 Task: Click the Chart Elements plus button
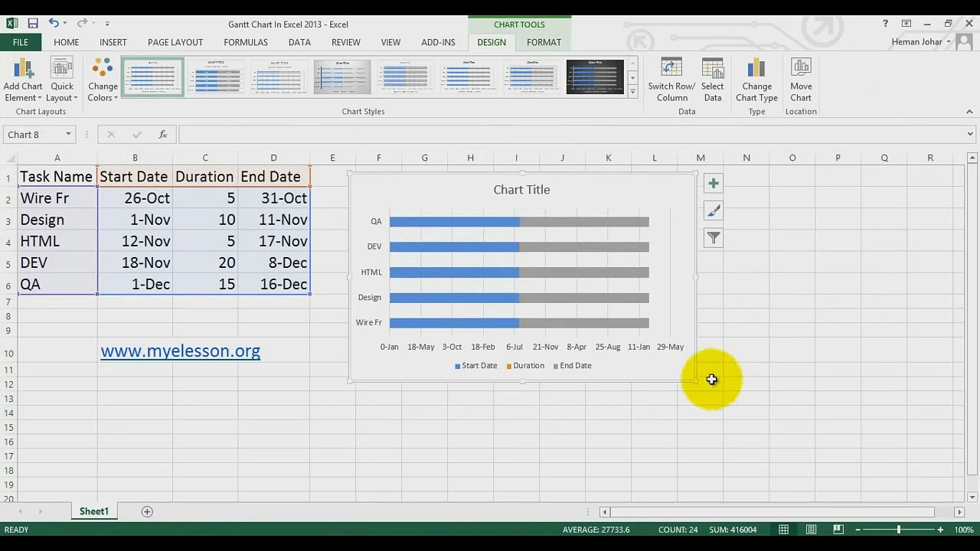[x=713, y=184]
